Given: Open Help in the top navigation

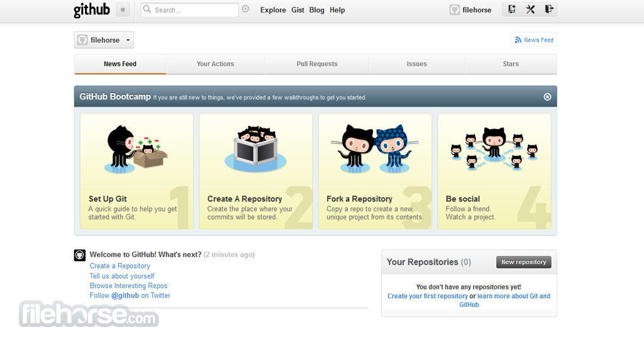Looking at the screenshot, I should pos(337,10).
